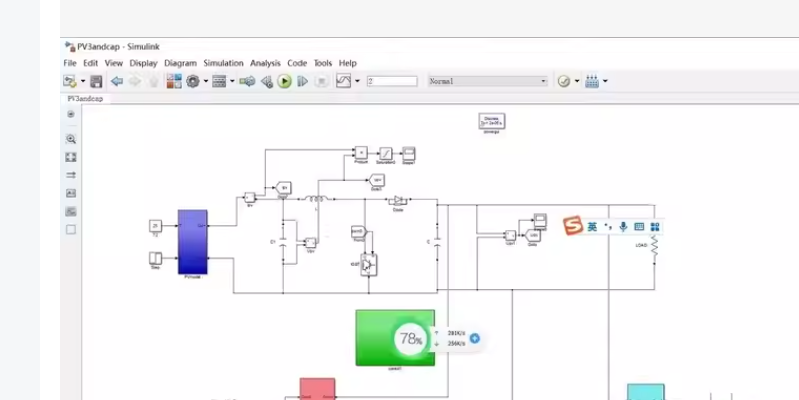Click the simulation stop time field
Viewport: 799px width, 400px height.
pyautogui.click(x=392, y=82)
